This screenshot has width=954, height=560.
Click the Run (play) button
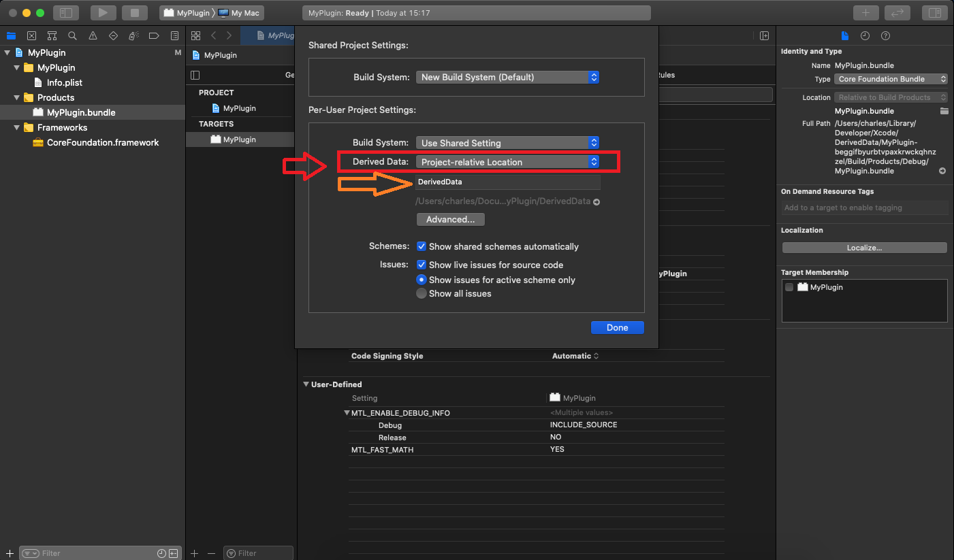coord(103,13)
